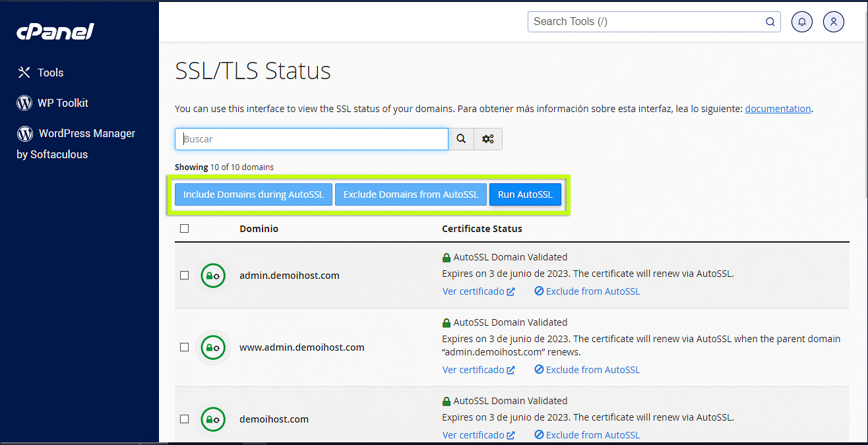The height and width of the screenshot is (445, 868).
Task: Open the search settings gear options
Action: coord(488,138)
